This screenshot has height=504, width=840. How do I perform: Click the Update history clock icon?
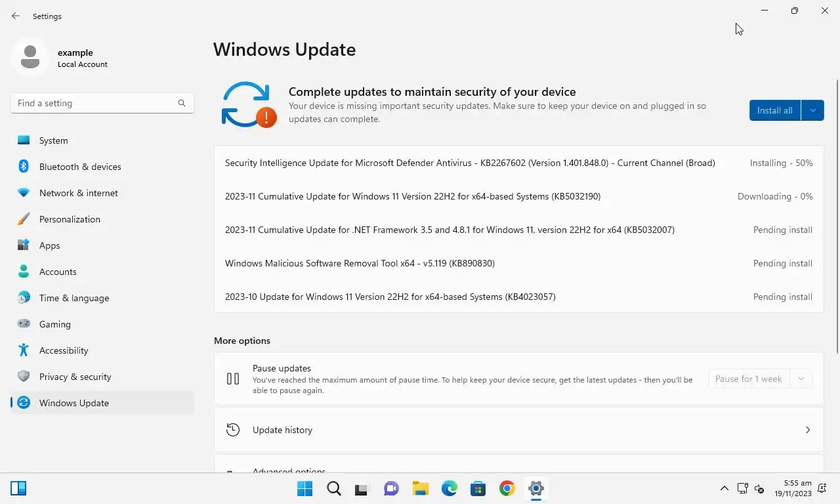(x=233, y=430)
